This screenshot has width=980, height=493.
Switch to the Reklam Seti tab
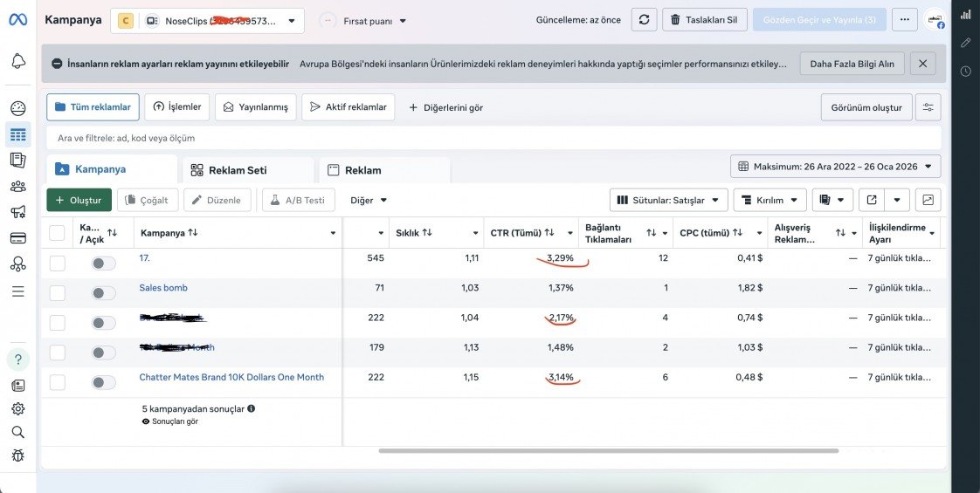pyautogui.click(x=248, y=170)
